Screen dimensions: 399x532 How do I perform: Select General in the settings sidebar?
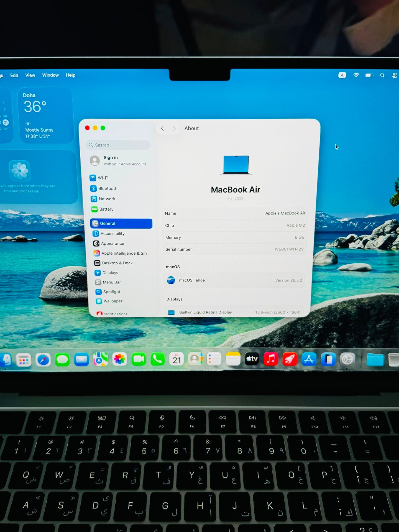tap(121, 224)
